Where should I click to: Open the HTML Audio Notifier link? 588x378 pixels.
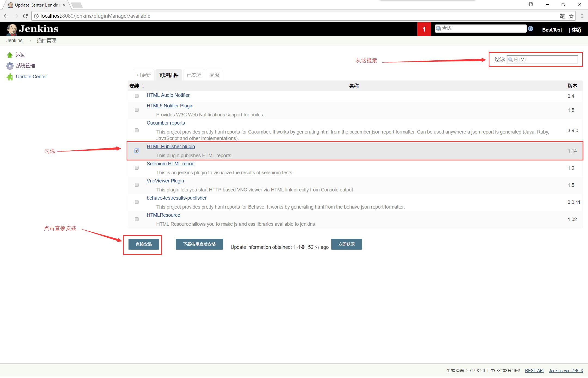tap(168, 95)
